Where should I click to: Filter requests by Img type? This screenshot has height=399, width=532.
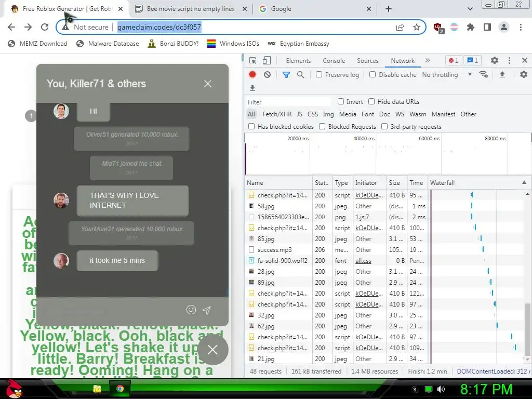[328, 114]
